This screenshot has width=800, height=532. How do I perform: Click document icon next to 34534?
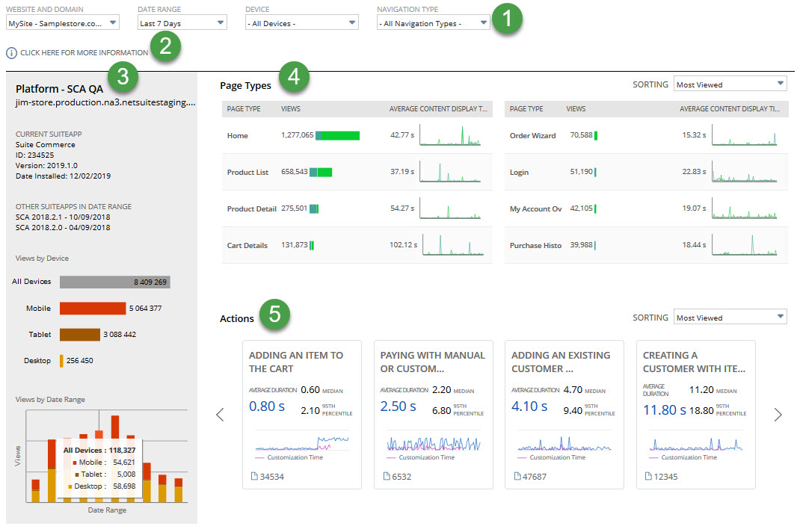[254, 477]
